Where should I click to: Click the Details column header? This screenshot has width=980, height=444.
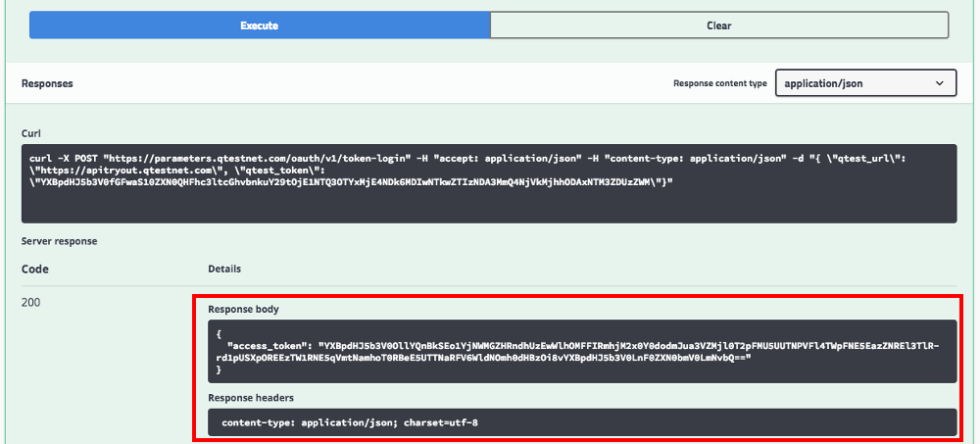[x=224, y=269]
